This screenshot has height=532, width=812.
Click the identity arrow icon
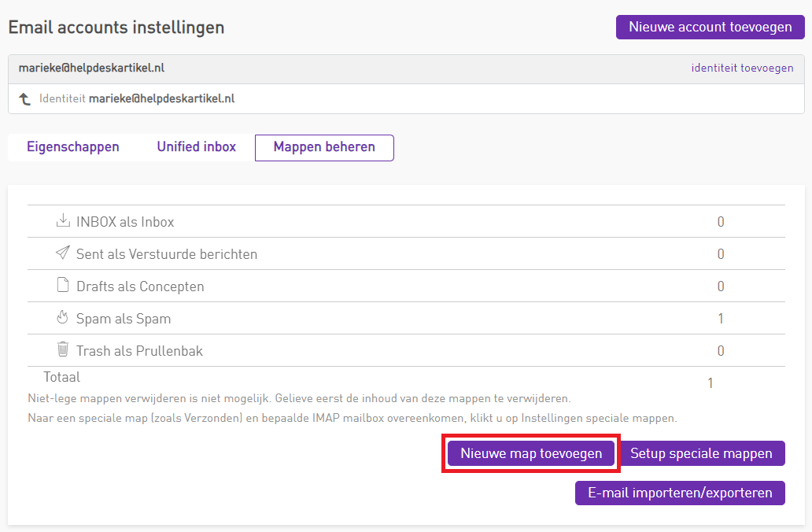[25, 99]
